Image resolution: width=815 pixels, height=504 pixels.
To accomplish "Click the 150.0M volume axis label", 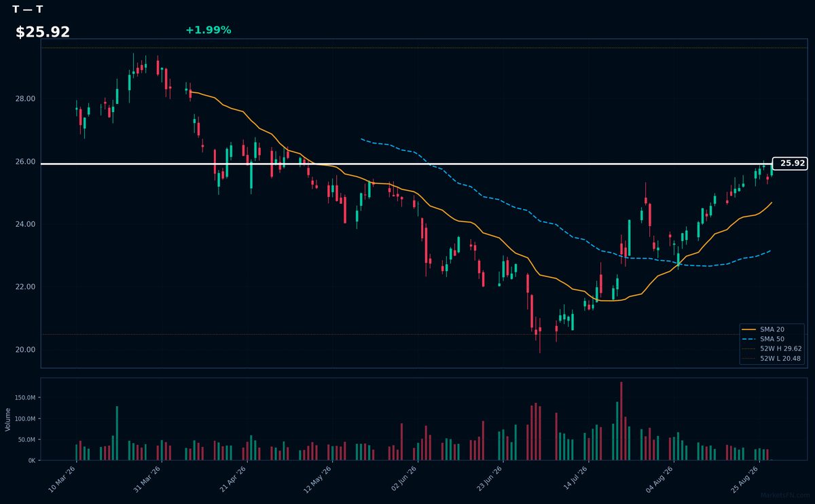I will 25,398.
